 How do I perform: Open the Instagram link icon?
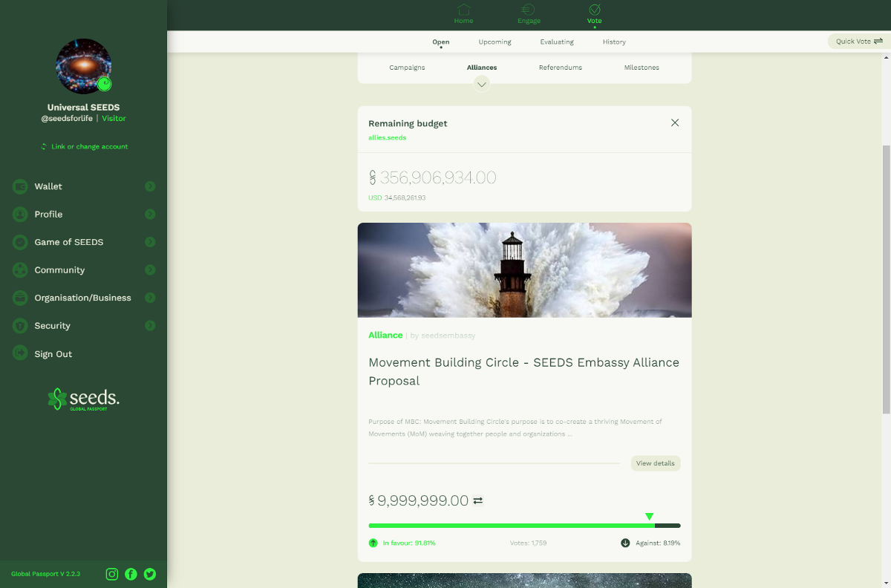tap(112, 574)
